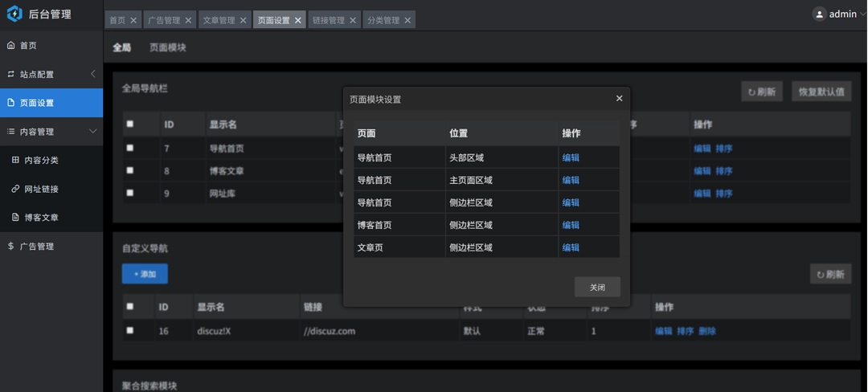Dismiss the 页面模块设置 dialog with X icon

[x=619, y=99]
